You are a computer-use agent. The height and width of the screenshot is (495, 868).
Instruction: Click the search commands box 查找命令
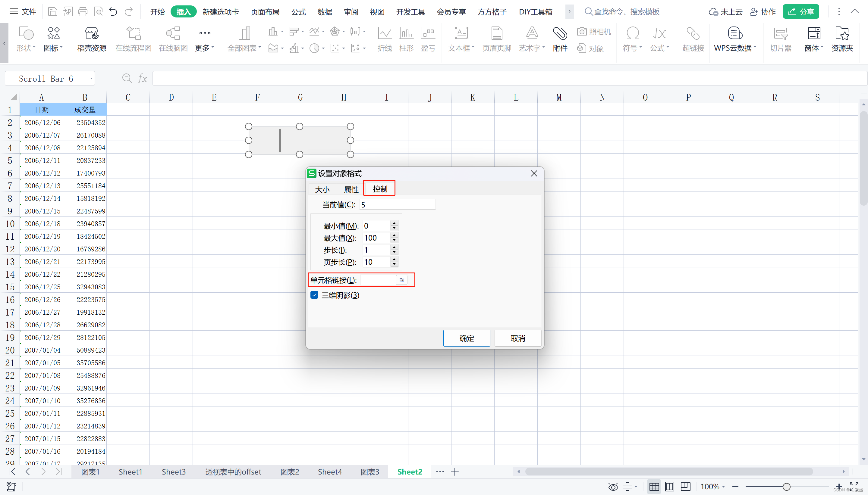click(x=622, y=12)
